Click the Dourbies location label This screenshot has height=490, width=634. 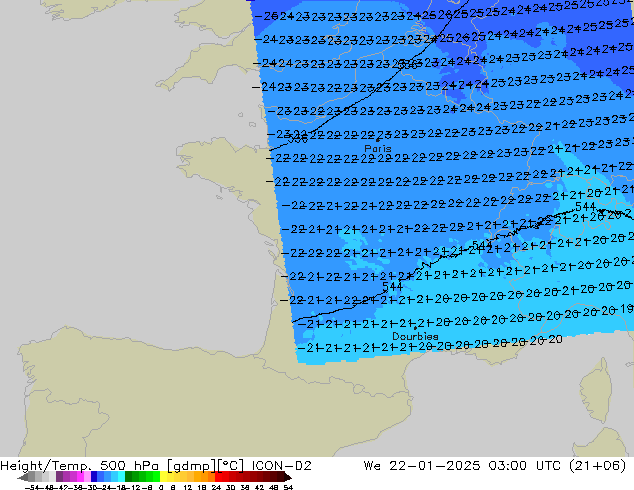[x=415, y=336]
